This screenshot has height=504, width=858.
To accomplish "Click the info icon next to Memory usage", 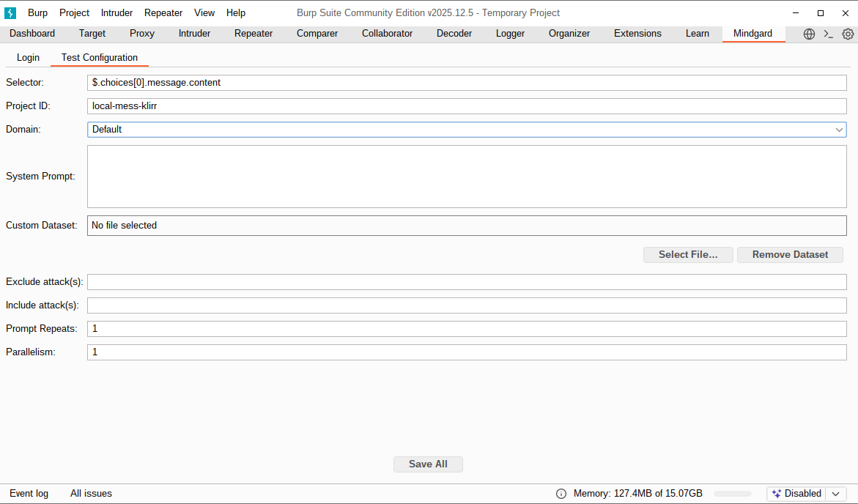I will [x=561, y=494].
